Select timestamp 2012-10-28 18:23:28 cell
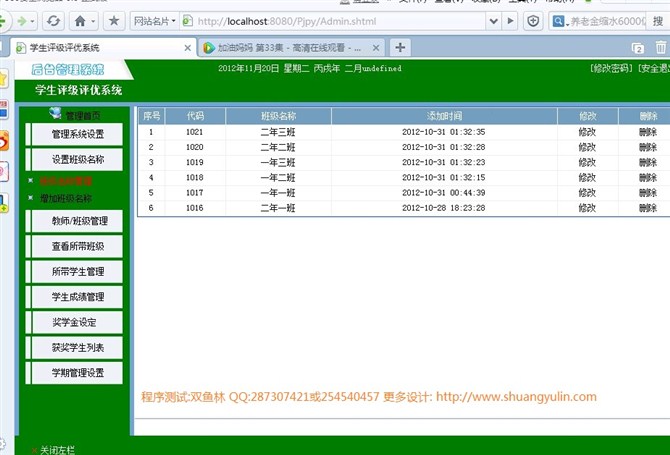Image resolution: width=670 pixels, height=455 pixels. tap(444, 208)
